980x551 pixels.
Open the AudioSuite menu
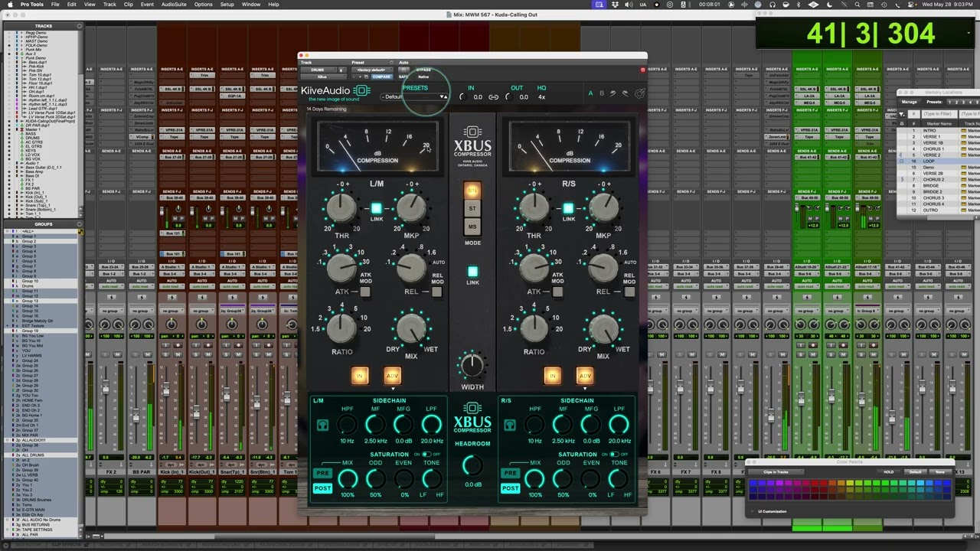click(x=175, y=4)
